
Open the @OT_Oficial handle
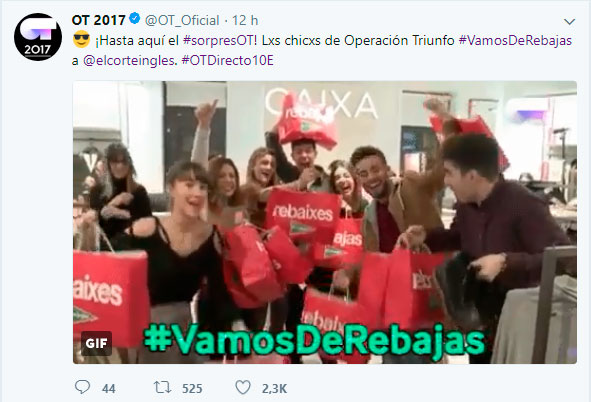tap(182, 20)
